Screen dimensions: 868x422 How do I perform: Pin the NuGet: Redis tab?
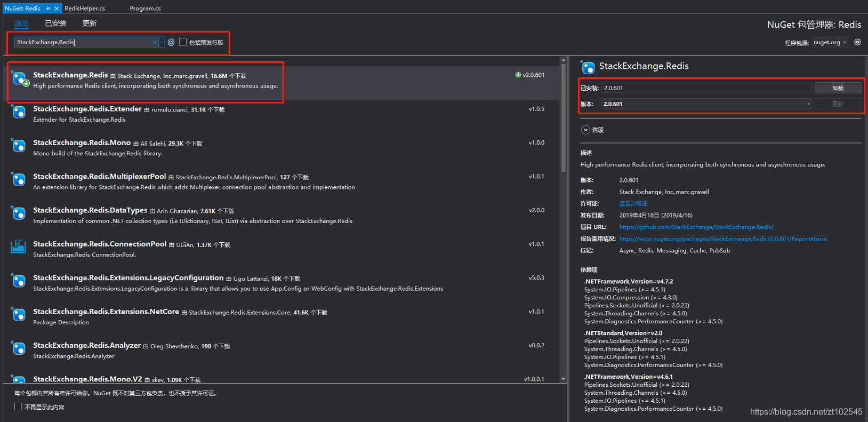[x=48, y=8]
